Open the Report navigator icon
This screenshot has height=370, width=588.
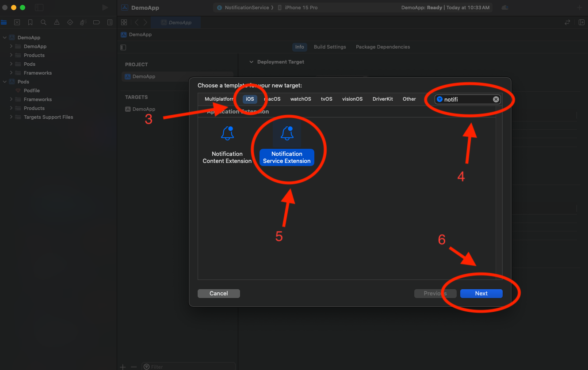(x=110, y=23)
